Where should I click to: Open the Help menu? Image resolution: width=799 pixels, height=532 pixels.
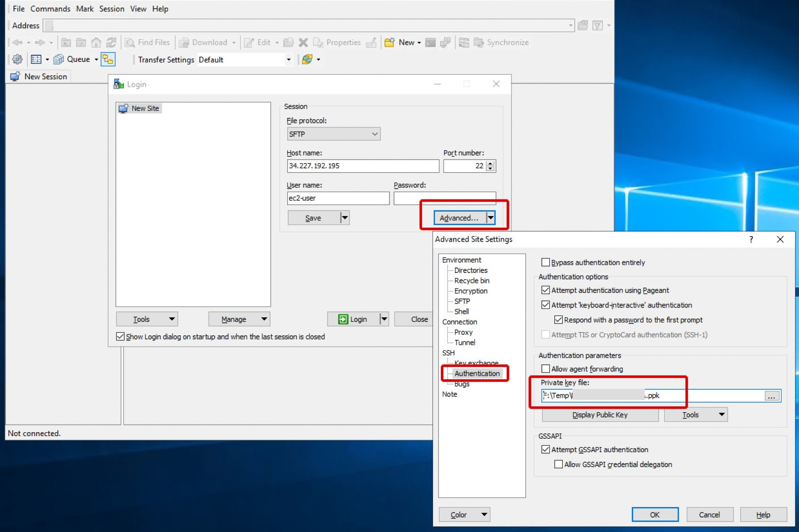click(x=160, y=9)
